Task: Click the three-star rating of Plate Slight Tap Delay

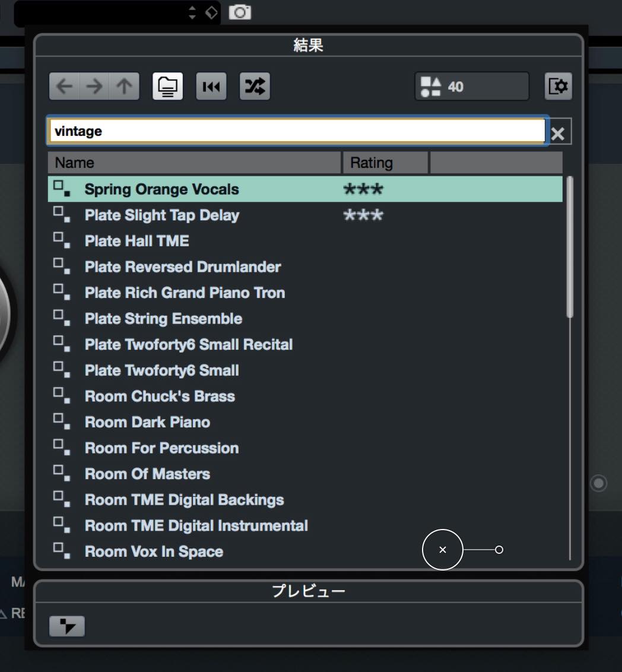Action: tap(363, 215)
